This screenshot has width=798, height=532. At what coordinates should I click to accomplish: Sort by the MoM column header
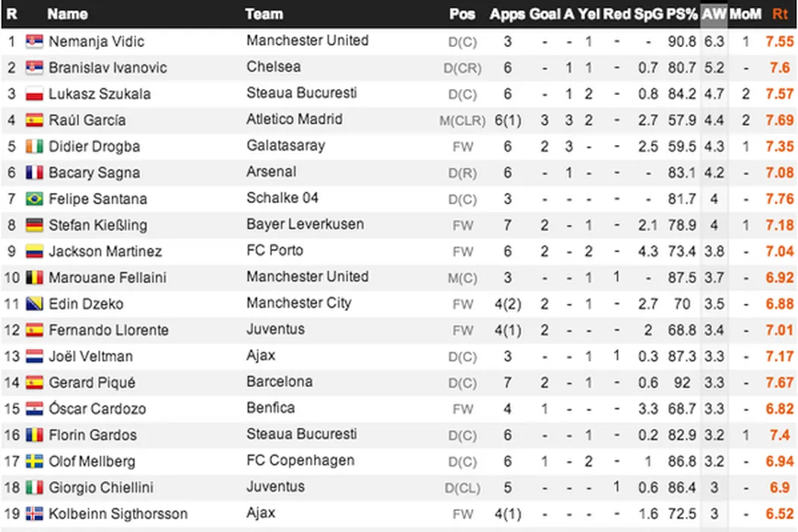746,14
